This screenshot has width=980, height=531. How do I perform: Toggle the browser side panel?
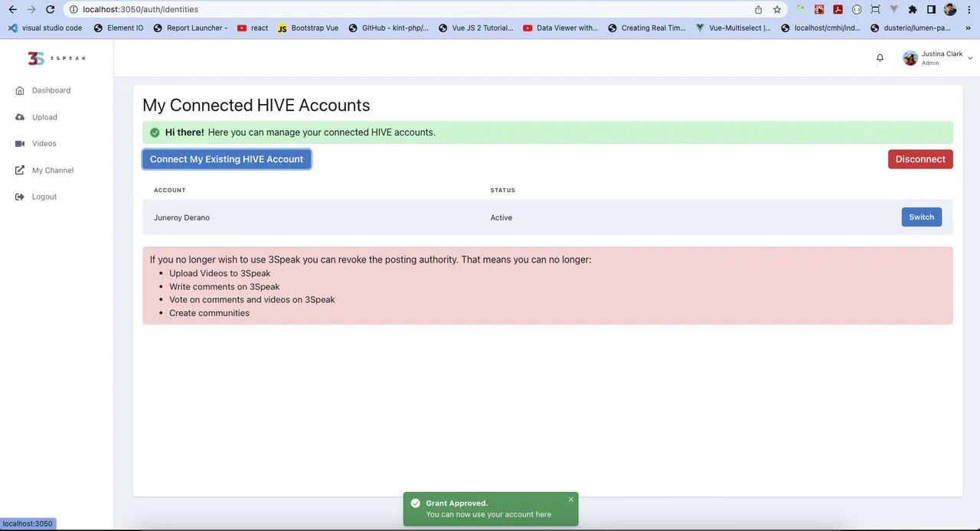(931, 9)
